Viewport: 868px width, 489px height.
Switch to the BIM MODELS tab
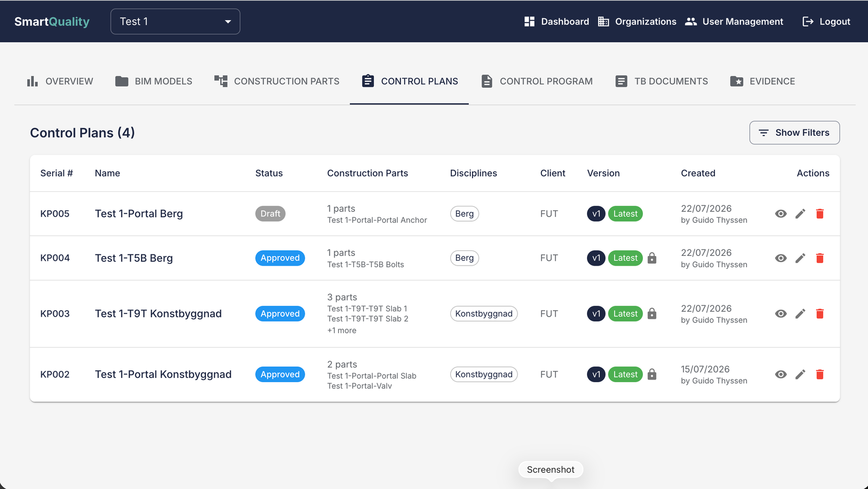[154, 81]
